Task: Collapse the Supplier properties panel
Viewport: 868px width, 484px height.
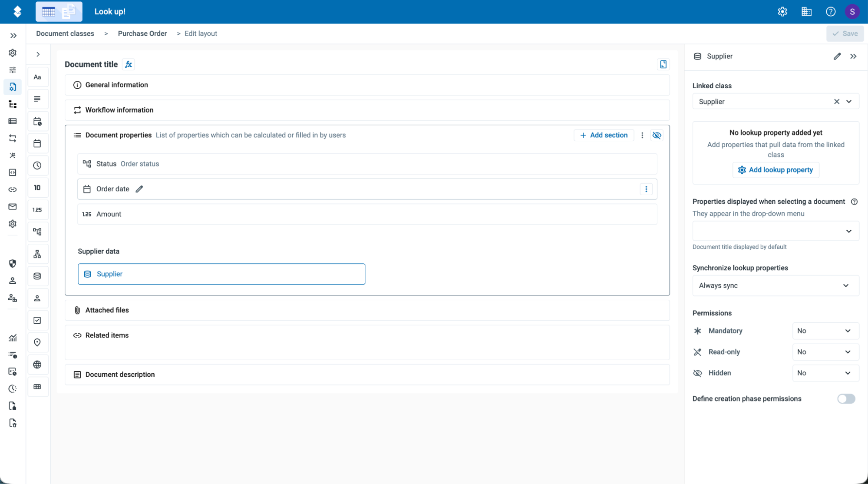Action: point(853,56)
